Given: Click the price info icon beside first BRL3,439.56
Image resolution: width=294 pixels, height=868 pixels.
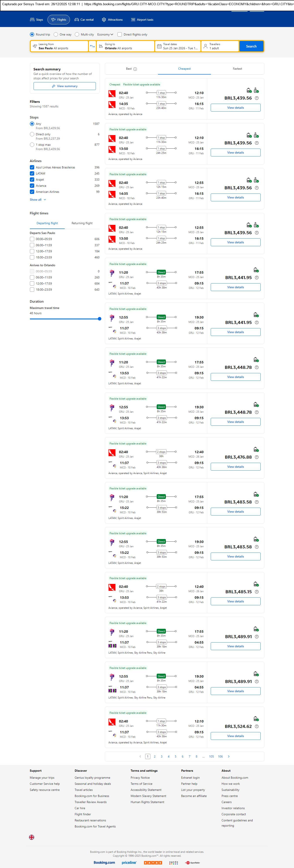Looking at the screenshot, I should (257, 98).
